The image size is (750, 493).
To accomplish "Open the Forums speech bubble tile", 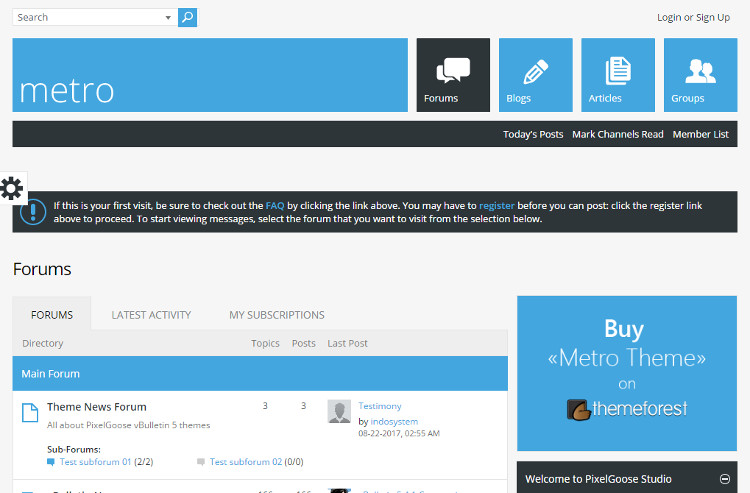I will coord(453,75).
